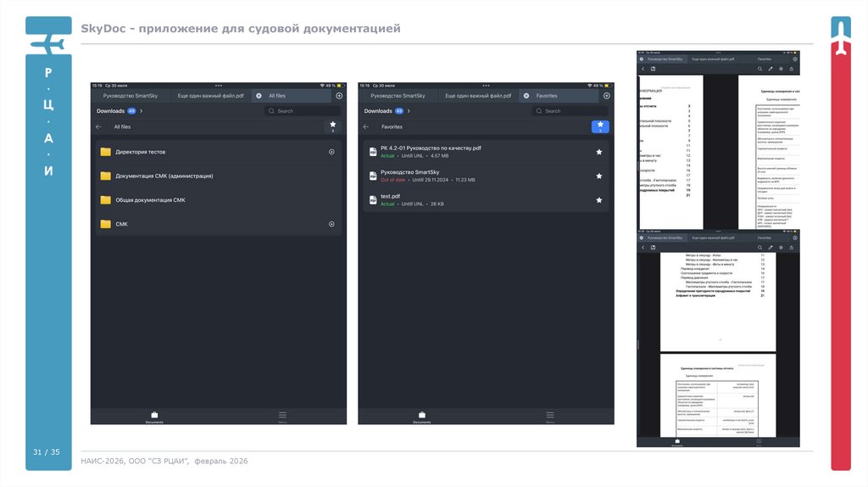Tap the pencil annotate icon in upper PDF viewer
Screen dimensions: 868x487
click(770, 69)
